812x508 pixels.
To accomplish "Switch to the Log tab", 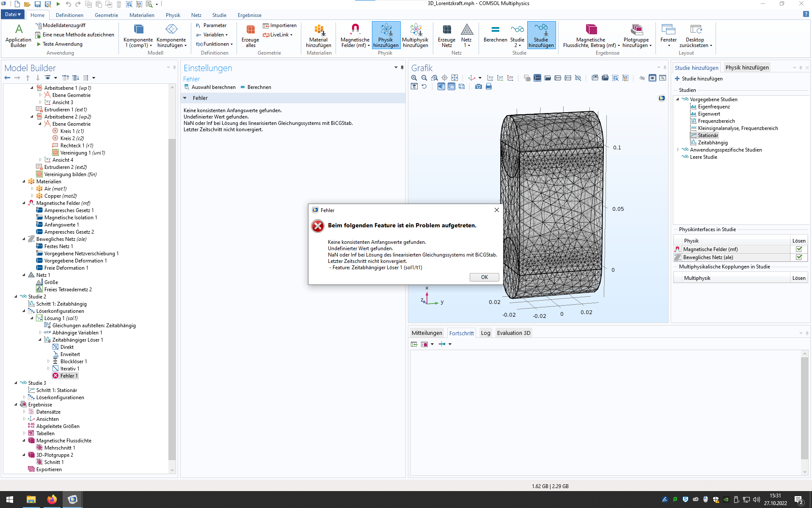I will tap(485, 333).
